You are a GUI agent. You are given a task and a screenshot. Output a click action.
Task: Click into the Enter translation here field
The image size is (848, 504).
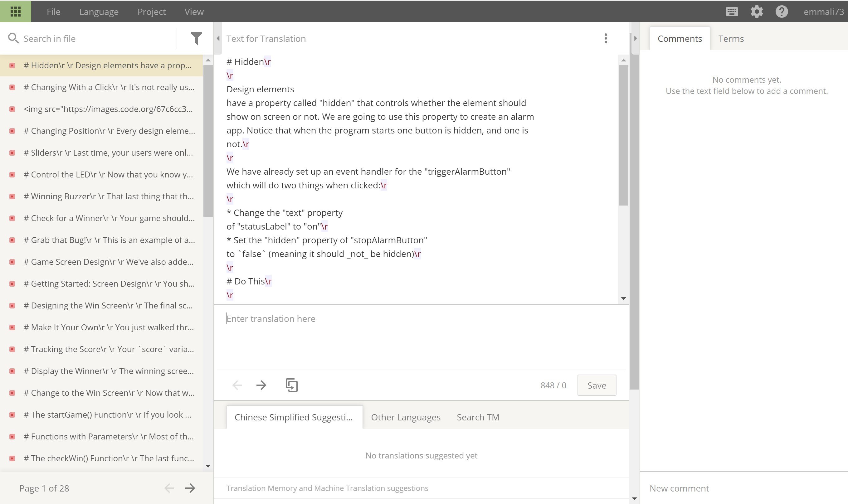[421, 337]
